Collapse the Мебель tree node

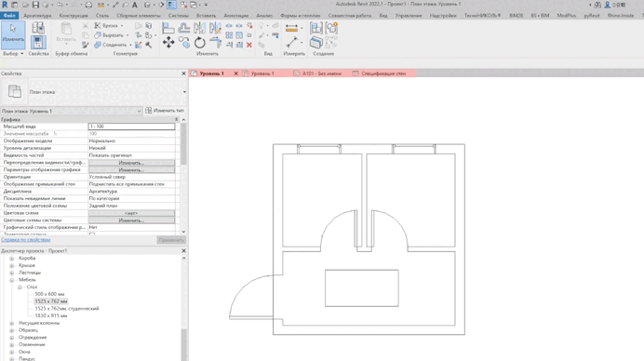pos(12,280)
